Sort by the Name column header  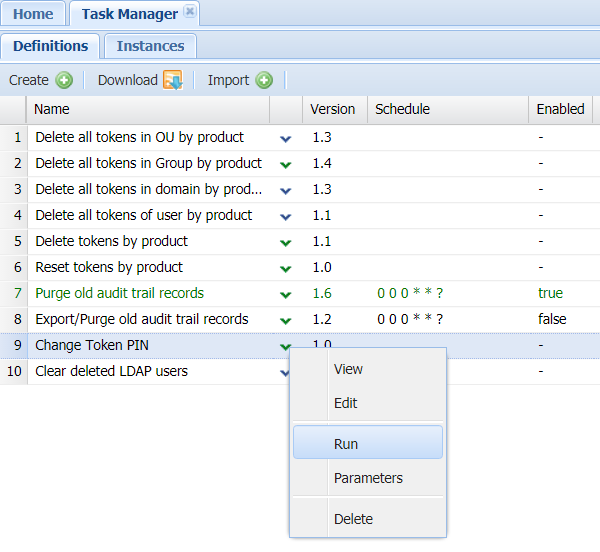pyautogui.click(x=148, y=109)
